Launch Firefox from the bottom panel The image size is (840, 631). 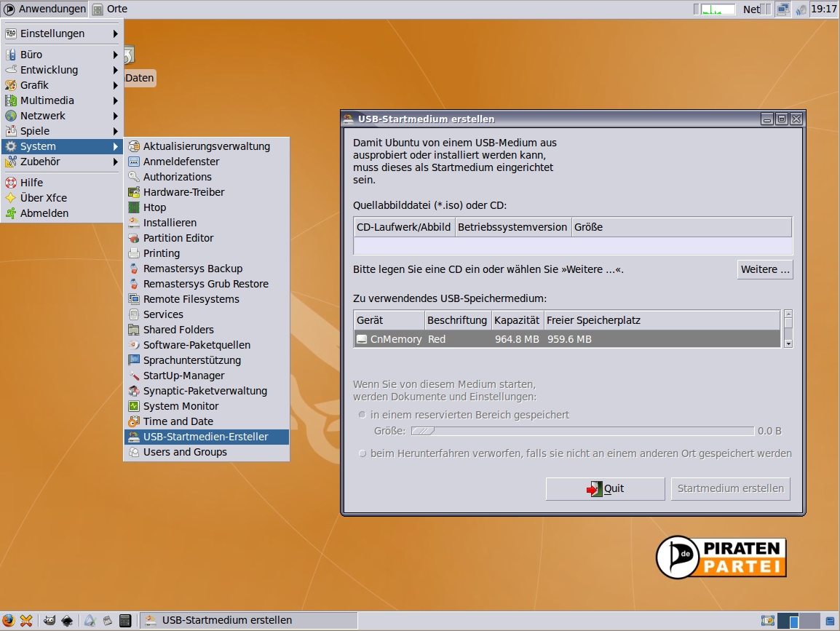click(x=9, y=620)
